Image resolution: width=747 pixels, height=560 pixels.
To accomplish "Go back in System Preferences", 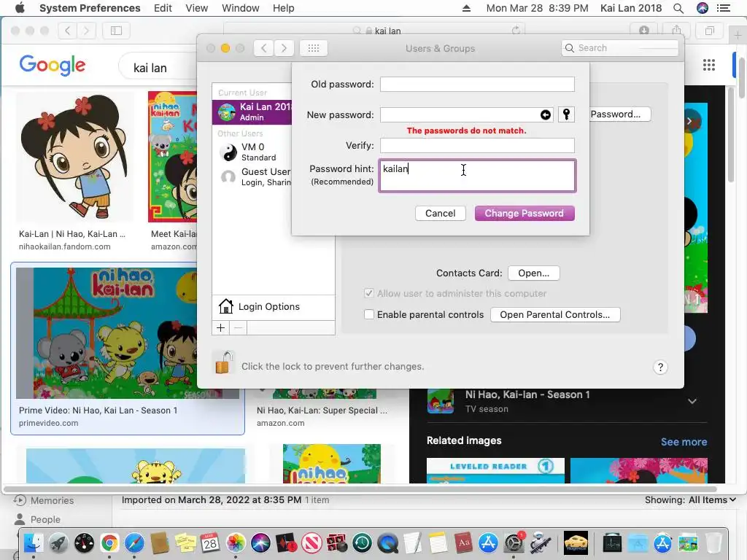I will pos(264,48).
